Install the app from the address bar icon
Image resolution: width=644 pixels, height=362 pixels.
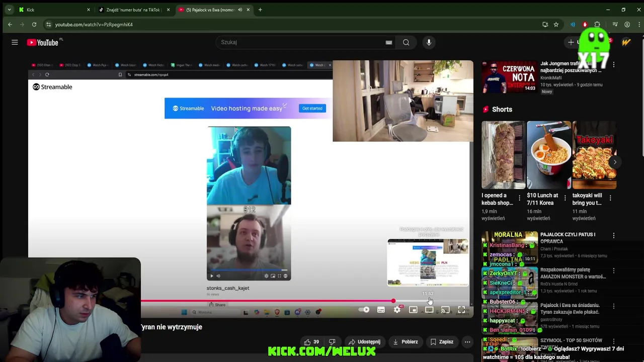[545, 24]
